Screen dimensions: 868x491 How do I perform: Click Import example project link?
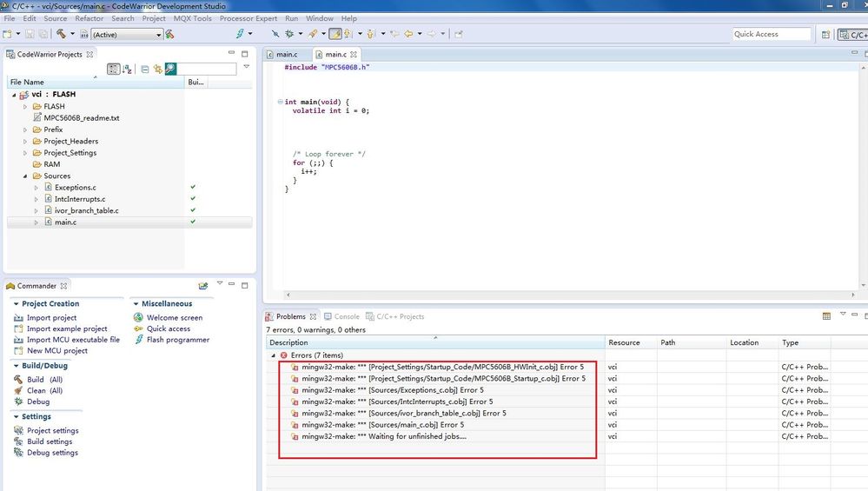coord(67,328)
